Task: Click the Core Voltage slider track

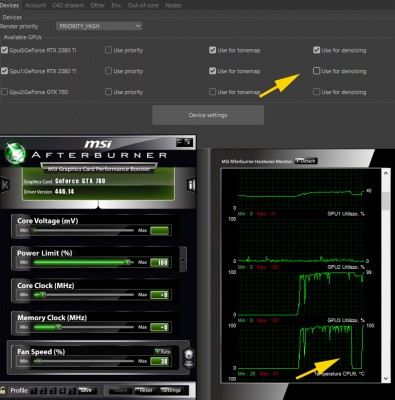Action: [83, 230]
